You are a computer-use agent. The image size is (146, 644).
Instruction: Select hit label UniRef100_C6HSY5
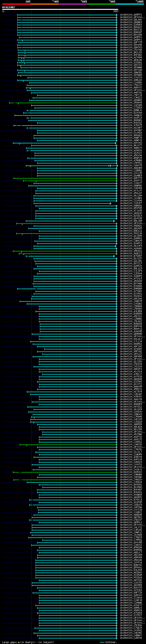(x=131, y=165)
